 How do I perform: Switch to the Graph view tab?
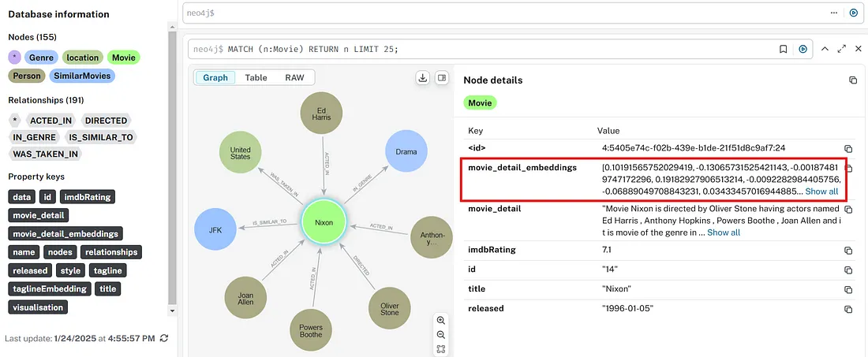215,78
